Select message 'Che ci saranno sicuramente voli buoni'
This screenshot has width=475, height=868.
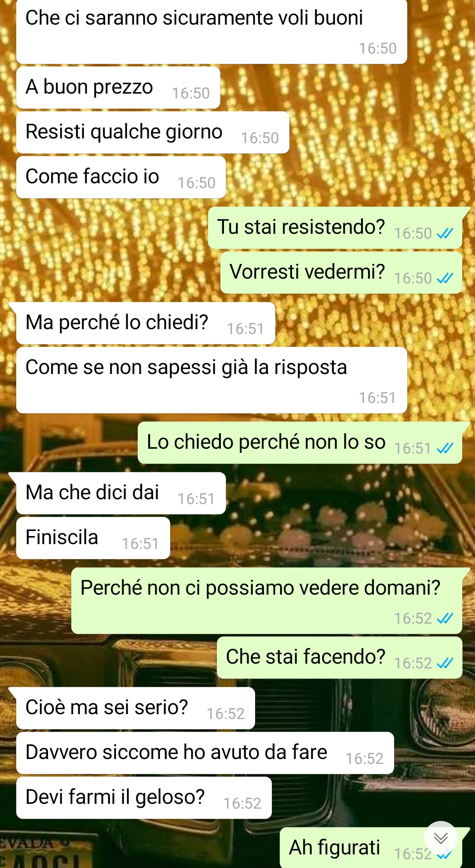(212, 32)
